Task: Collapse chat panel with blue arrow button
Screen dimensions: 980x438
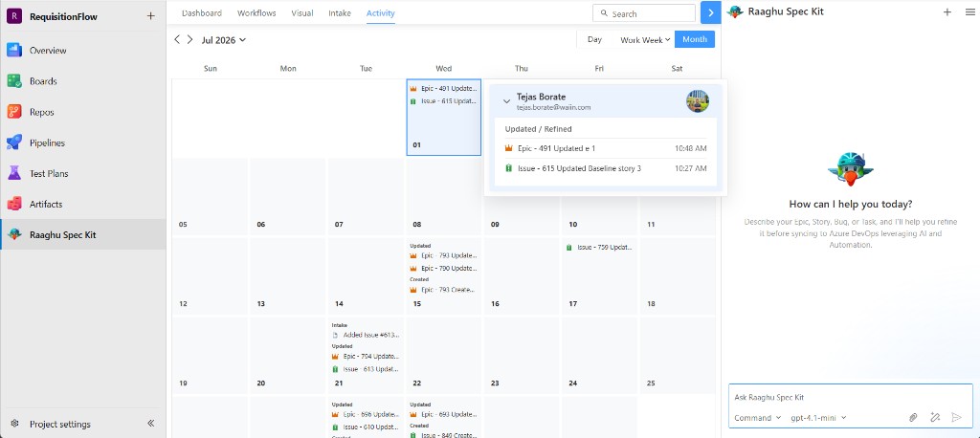Action: tap(711, 13)
